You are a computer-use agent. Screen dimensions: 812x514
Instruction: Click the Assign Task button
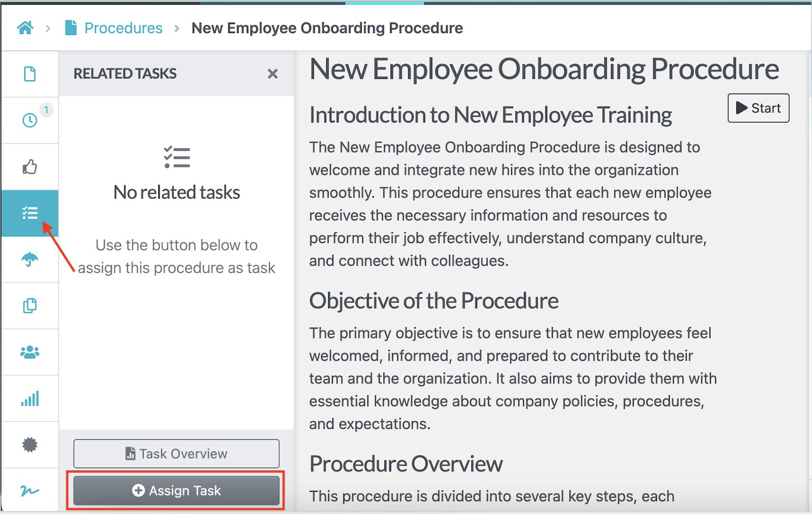pos(176,490)
